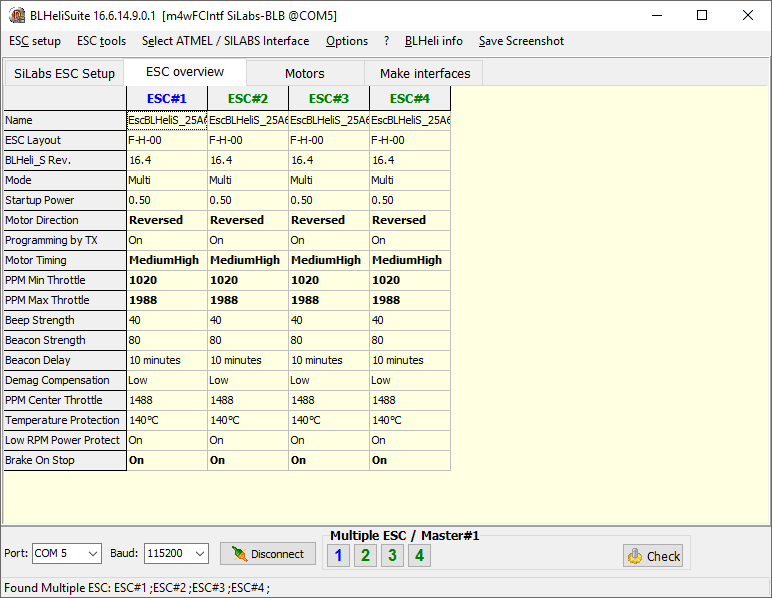This screenshot has width=772, height=598.
Task: Click the ESC#3 Beep Strength 40 cell
Action: pyautogui.click(x=329, y=320)
